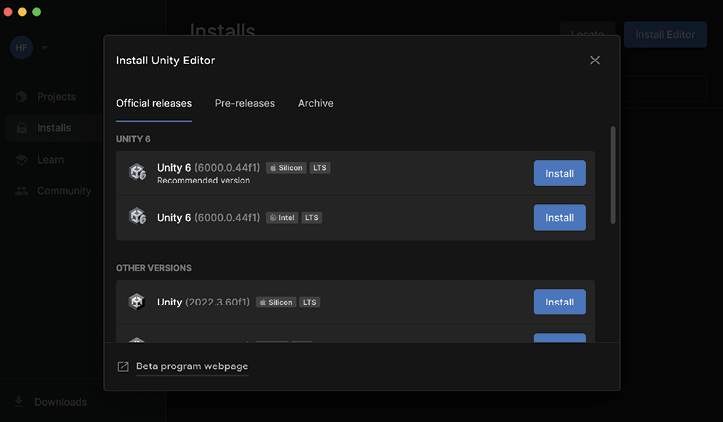723x422 pixels.
Task: Click the LTS badge on Unity 2022.3.60f1 row
Action: tap(310, 302)
